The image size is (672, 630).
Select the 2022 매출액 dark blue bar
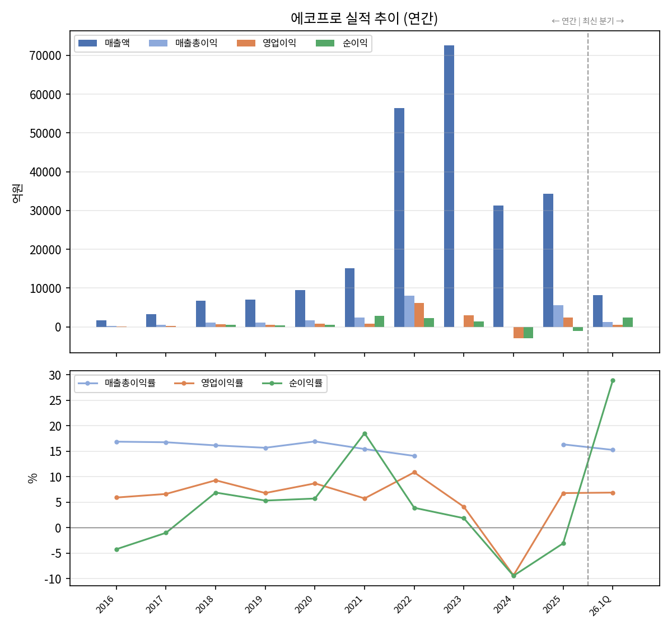pos(399,218)
